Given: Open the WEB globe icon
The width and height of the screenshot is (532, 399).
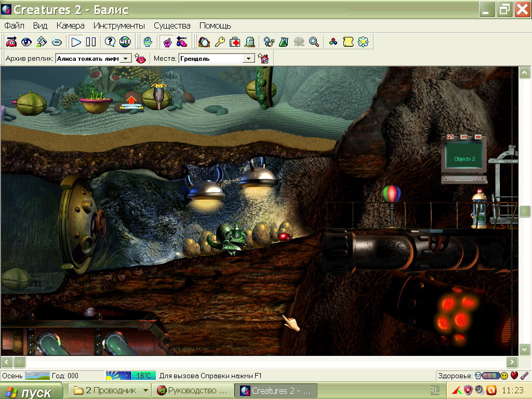Looking at the screenshot, I should point(125,42).
